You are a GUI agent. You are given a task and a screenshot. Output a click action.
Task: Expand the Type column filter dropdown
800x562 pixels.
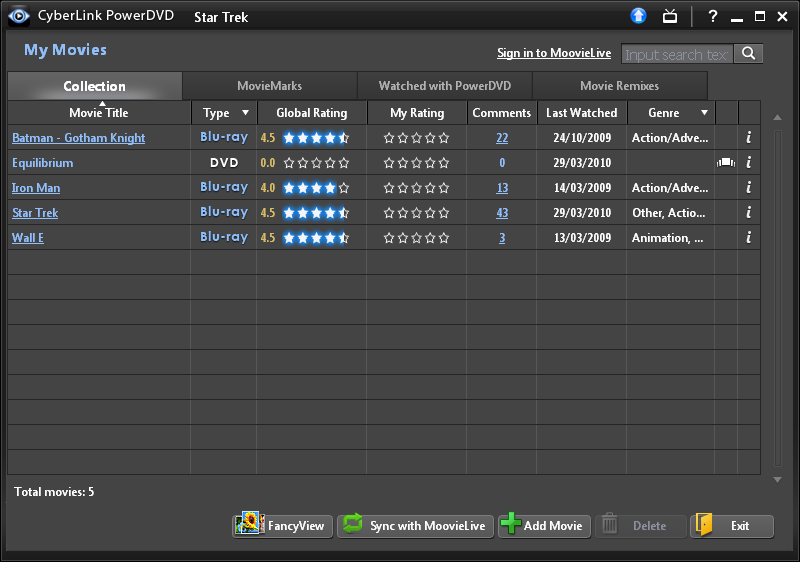[245, 113]
